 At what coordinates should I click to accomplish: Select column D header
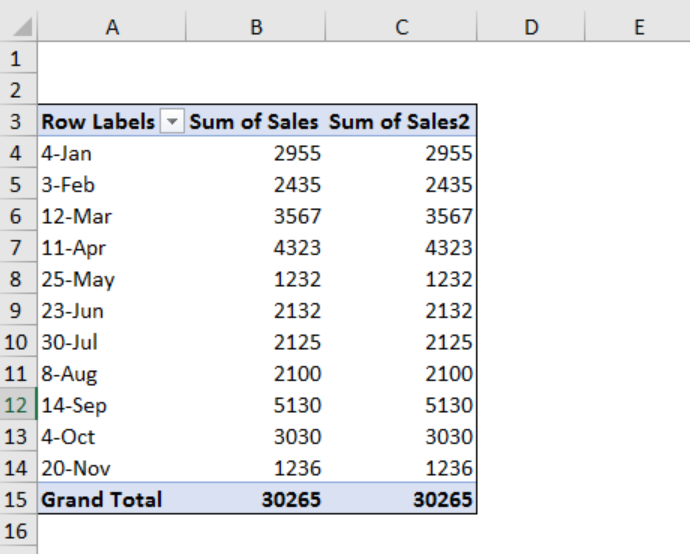coord(531,26)
